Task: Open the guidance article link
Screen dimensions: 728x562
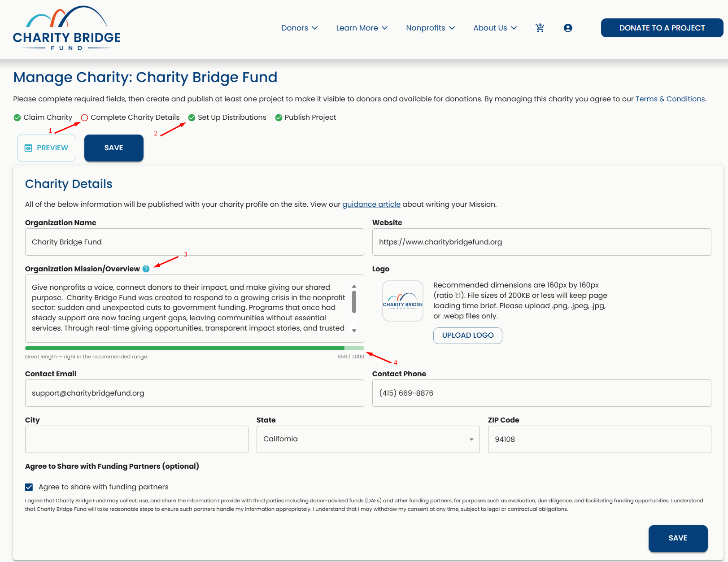Action: tap(371, 205)
